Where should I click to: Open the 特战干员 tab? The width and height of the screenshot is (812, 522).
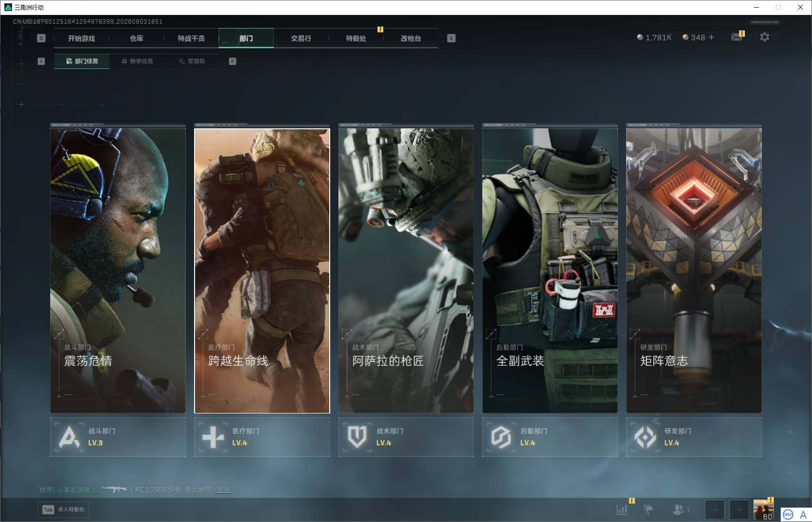click(191, 38)
